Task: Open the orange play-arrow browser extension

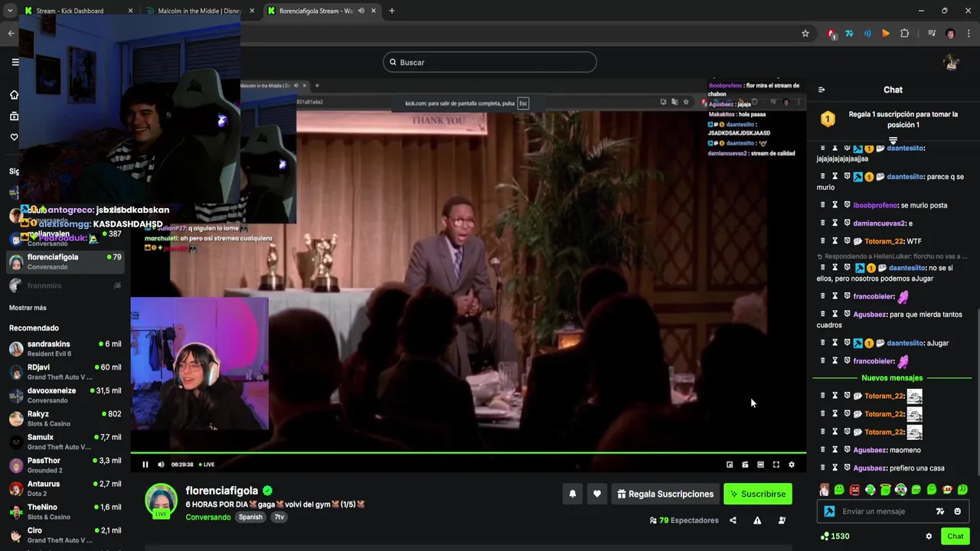Action: 886,34
